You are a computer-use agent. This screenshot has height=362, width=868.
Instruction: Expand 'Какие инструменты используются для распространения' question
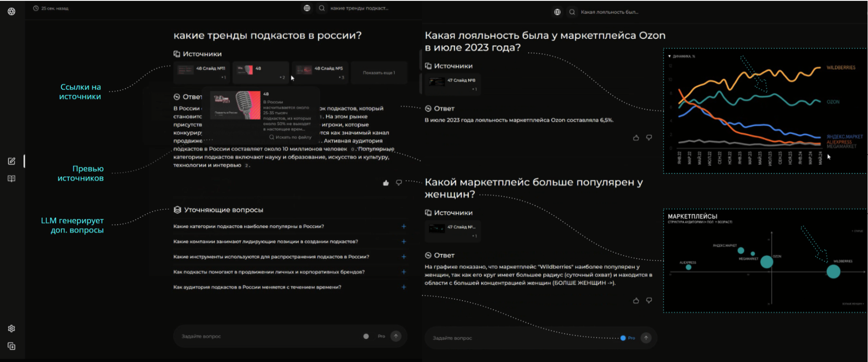click(289, 256)
